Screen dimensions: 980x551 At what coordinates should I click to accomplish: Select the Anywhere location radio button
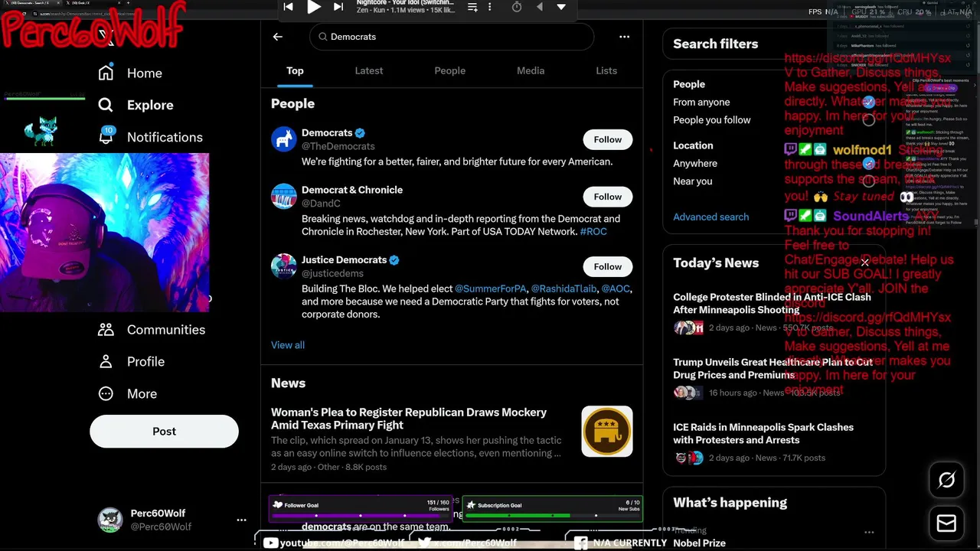tap(868, 163)
